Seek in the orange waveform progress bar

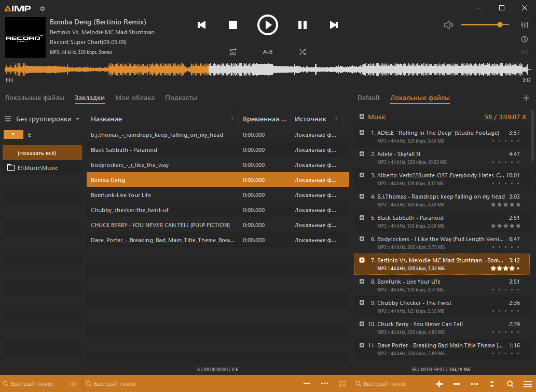pos(106,69)
